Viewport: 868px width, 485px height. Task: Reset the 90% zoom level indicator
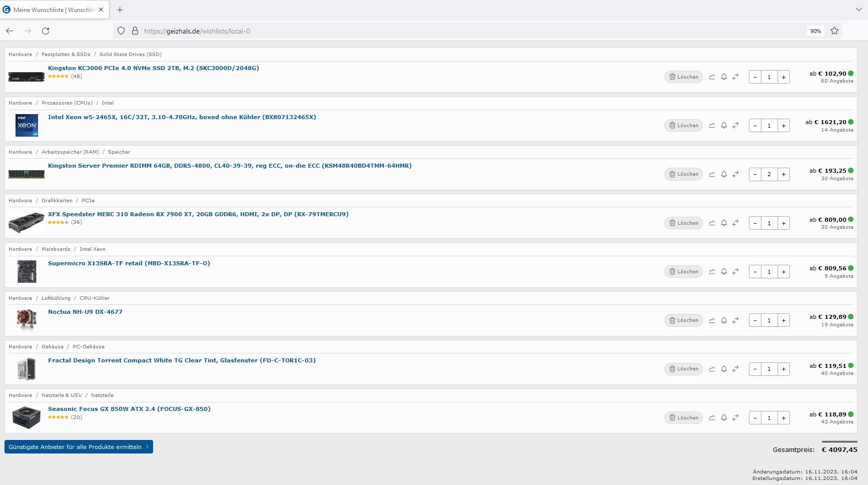click(815, 31)
